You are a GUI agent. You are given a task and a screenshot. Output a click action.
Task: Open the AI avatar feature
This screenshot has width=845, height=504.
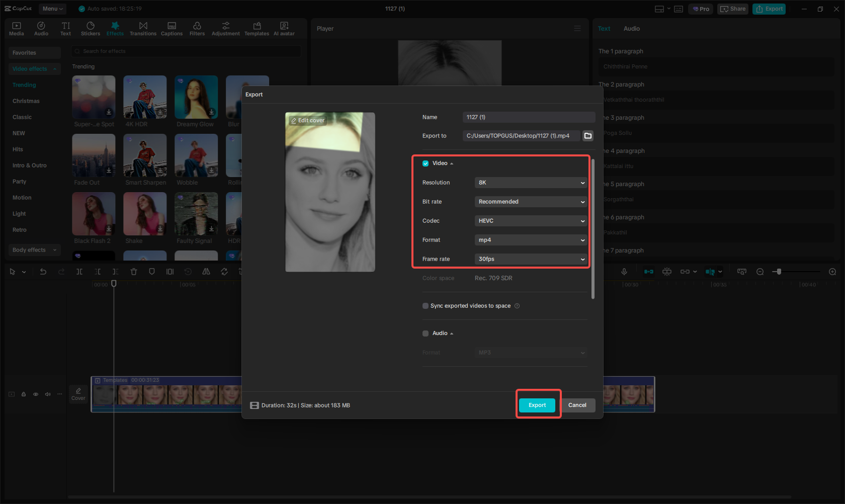tap(284, 28)
